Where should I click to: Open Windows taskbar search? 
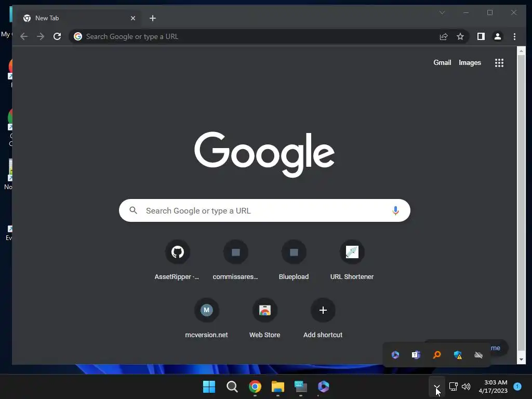pos(232,387)
